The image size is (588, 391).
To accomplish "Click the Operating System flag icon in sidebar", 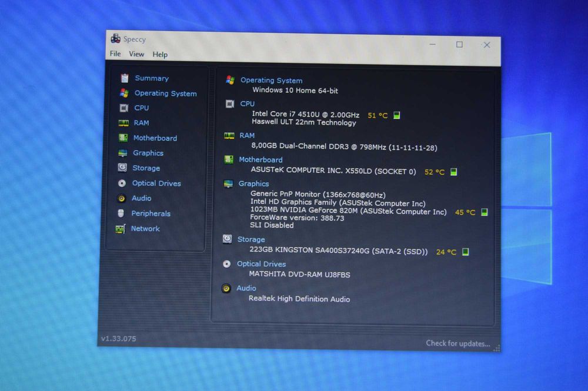I will pyautogui.click(x=124, y=92).
